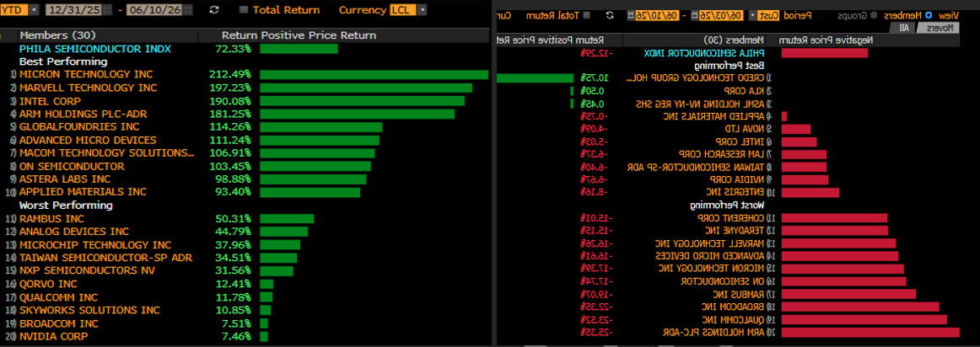Click the refresh icon in the mirrored Cust-period panel
Image resolution: width=980 pixels, height=347 pixels.
tap(611, 14)
